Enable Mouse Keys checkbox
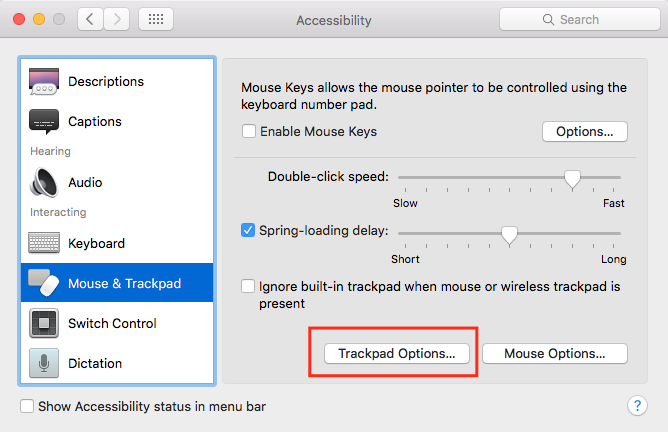Image resolution: width=668 pixels, height=432 pixels. 249,131
